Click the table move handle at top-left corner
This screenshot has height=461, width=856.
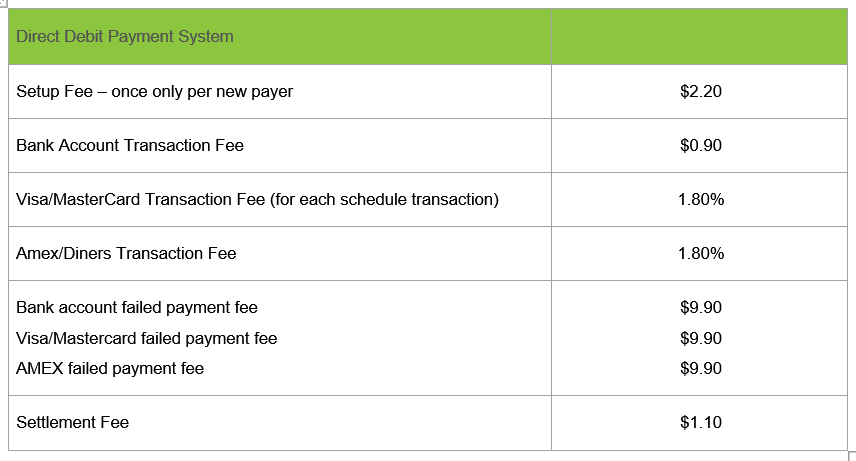pyautogui.click(x=3, y=3)
